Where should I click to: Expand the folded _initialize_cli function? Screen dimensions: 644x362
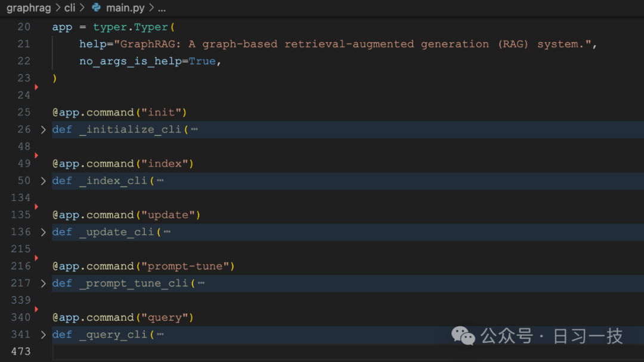click(43, 130)
